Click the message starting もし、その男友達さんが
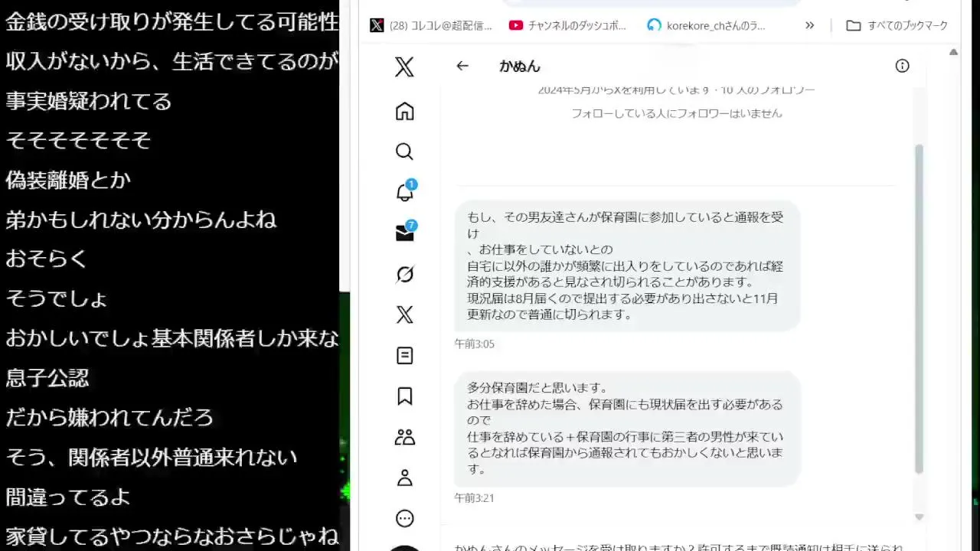 (627, 266)
